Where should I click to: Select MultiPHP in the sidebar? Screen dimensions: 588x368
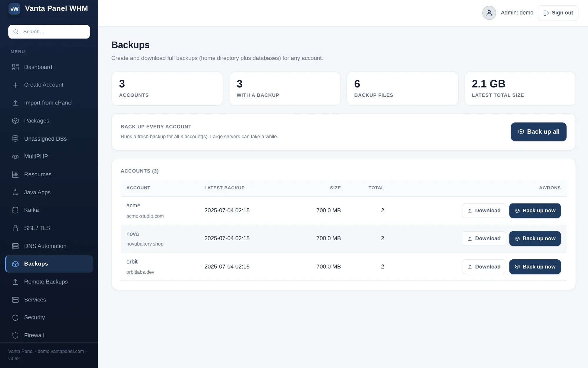coord(49,156)
